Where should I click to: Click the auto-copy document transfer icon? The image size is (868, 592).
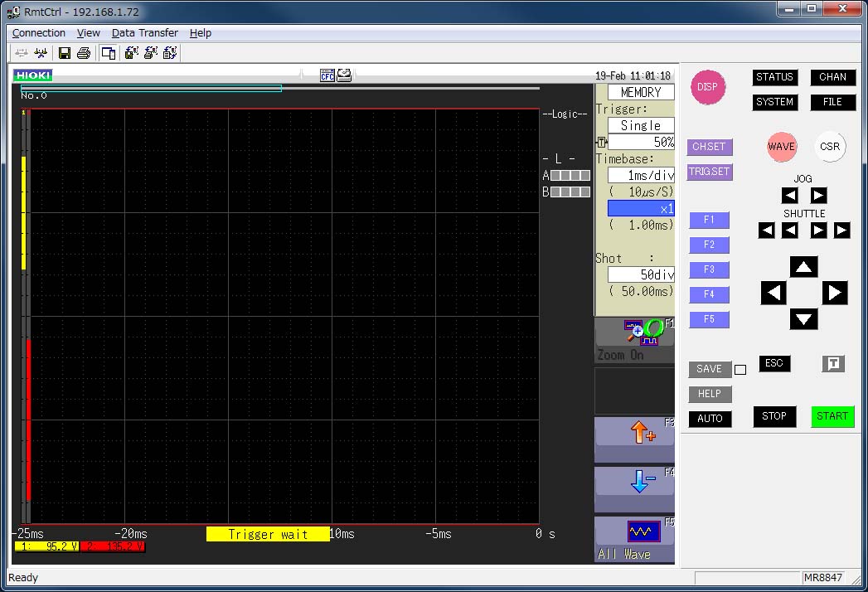170,52
